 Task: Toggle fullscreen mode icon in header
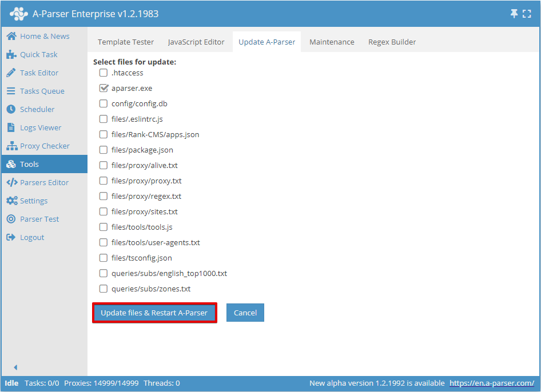pos(527,14)
